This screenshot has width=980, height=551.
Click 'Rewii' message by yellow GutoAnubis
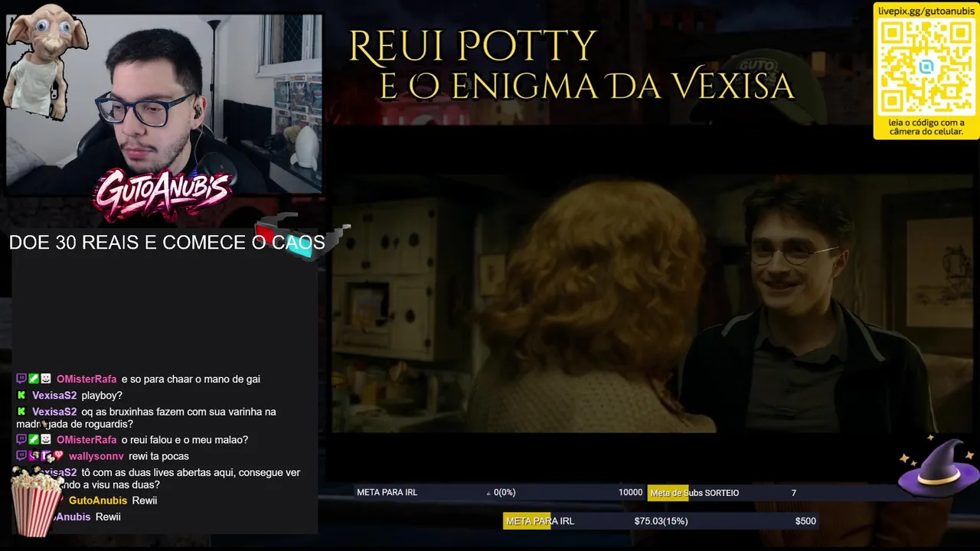click(x=145, y=500)
